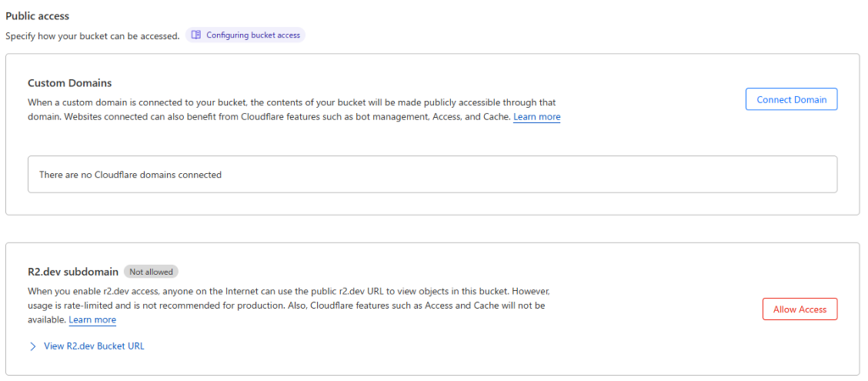This screenshot has height=381, width=868.
Task: Select the R2.dev subdomain heading
Action: (73, 272)
